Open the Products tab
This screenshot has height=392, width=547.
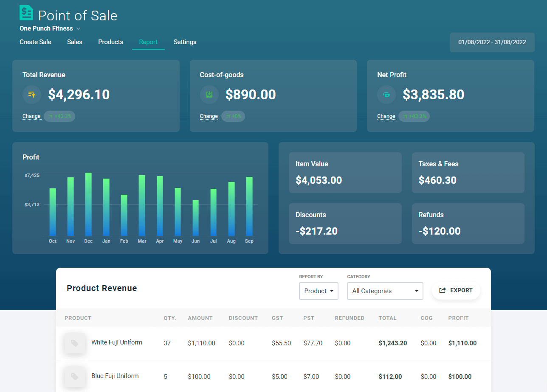coord(110,42)
